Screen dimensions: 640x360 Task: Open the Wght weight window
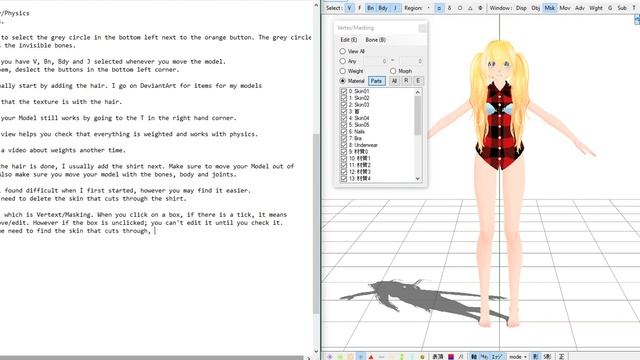596,8
